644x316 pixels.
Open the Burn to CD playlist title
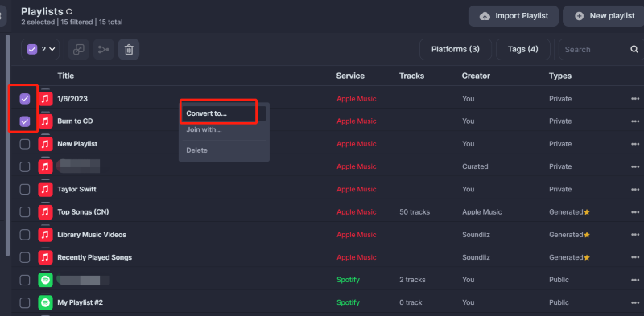pos(75,121)
